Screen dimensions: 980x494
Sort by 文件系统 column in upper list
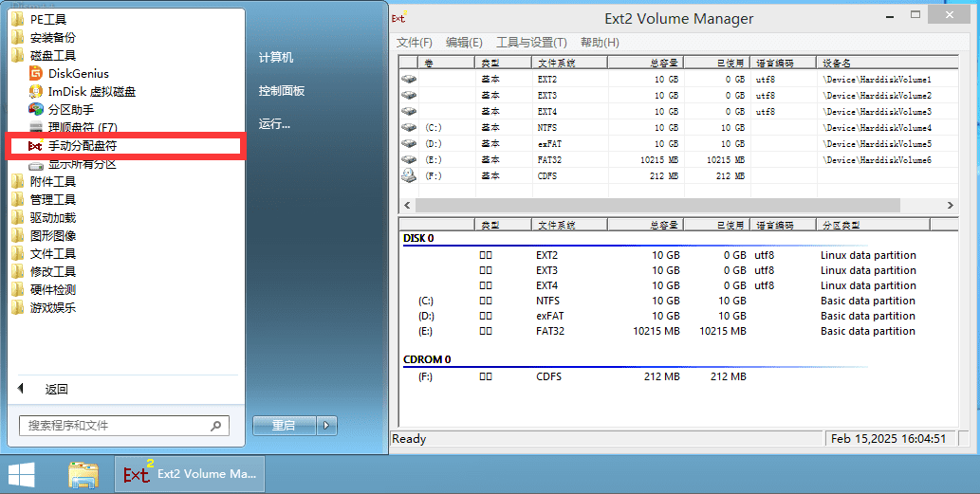[x=569, y=64]
